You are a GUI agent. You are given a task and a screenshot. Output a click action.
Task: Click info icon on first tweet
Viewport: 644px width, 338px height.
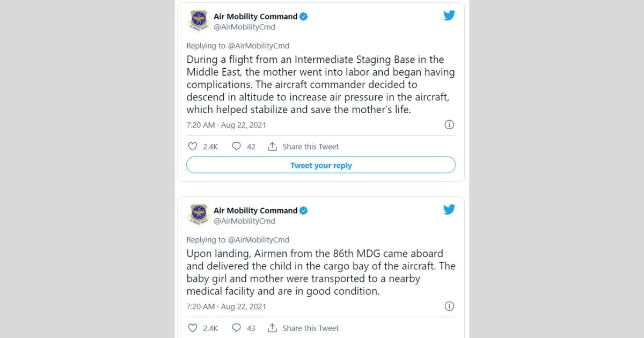[x=449, y=125]
